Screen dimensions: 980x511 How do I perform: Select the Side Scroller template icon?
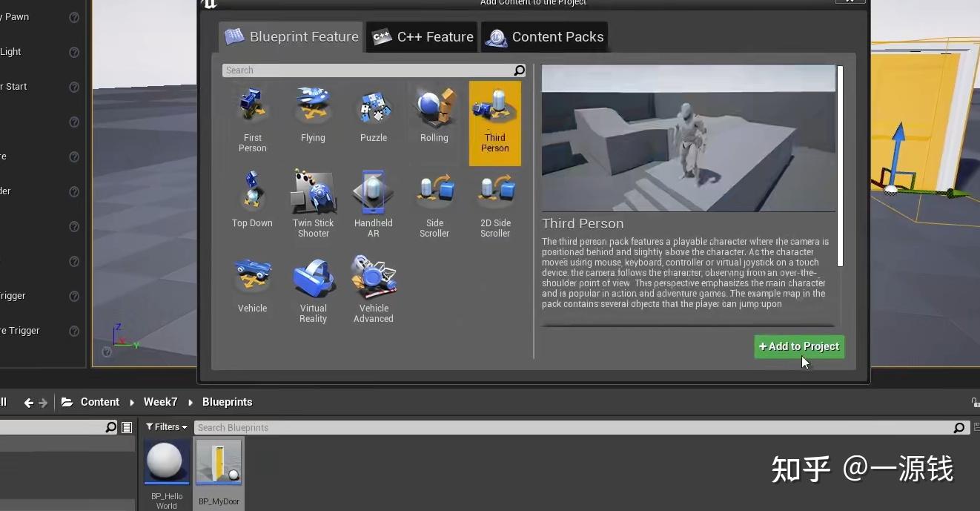pos(434,191)
